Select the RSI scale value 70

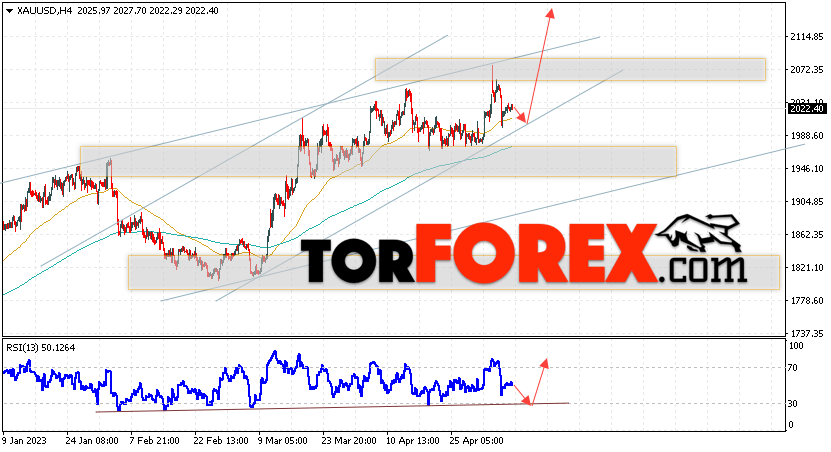point(793,368)
